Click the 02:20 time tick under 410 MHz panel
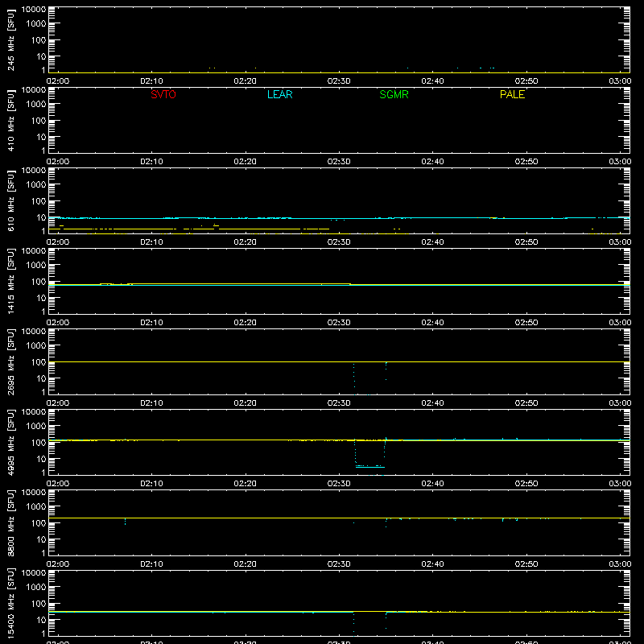 pos(246,162)
